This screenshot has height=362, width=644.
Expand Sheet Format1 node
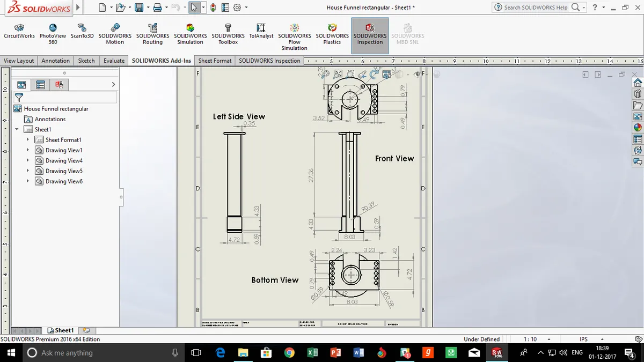tap(28, 139)
